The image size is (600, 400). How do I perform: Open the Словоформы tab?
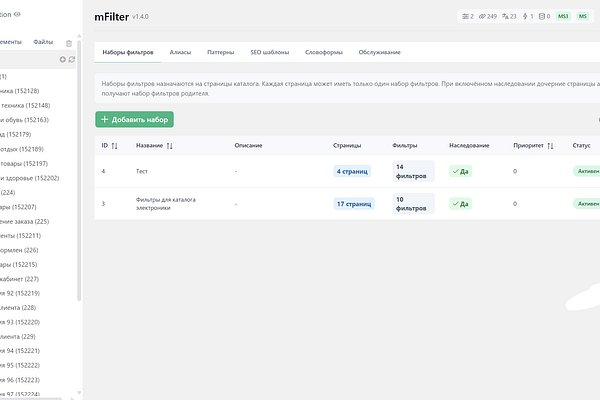pyautogui.click(x=324, y=52)
